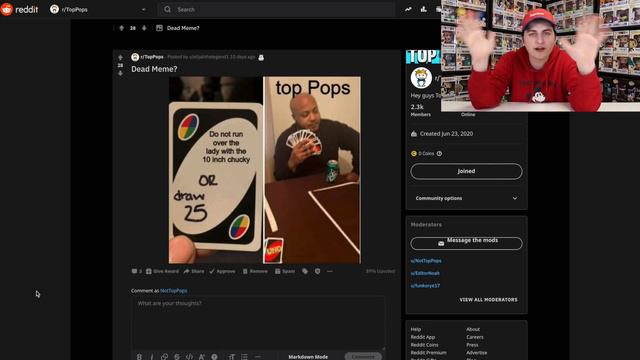
Task: Click VIEW ALL MODERATORS
Action: coord(489,300)
